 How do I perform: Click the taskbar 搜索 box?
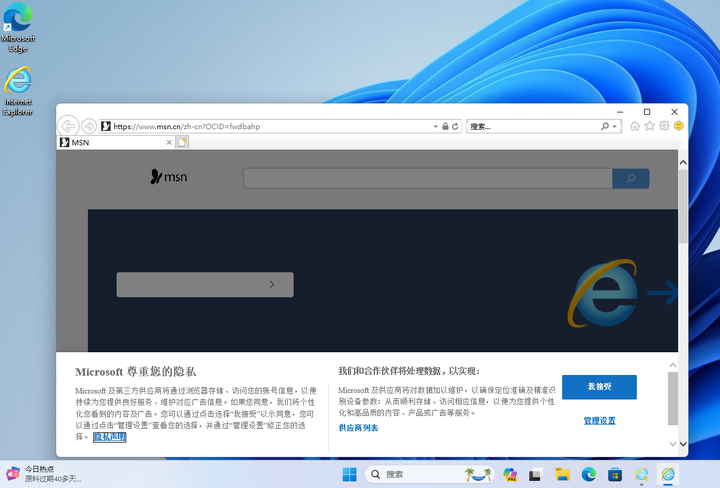429,474
